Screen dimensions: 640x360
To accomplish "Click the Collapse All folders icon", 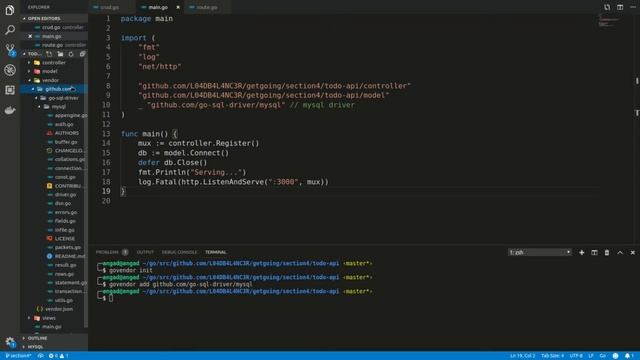I will [x=82, y=54].
